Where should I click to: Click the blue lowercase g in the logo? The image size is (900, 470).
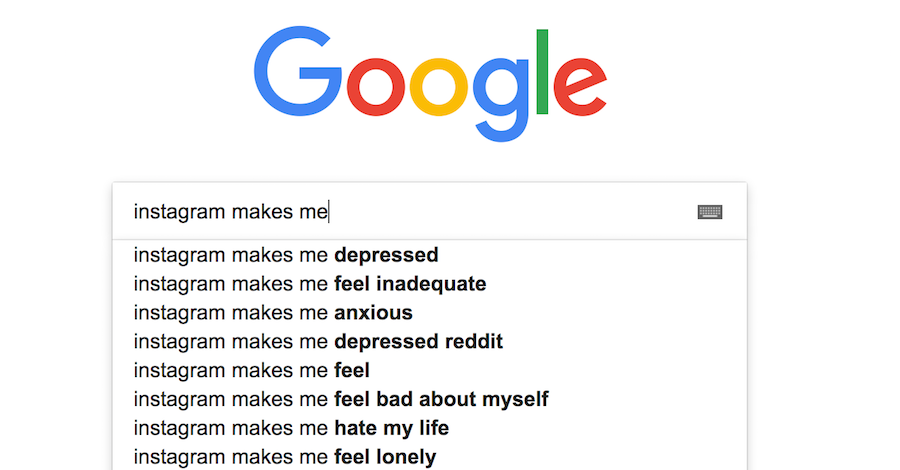(x=501, y=100)
